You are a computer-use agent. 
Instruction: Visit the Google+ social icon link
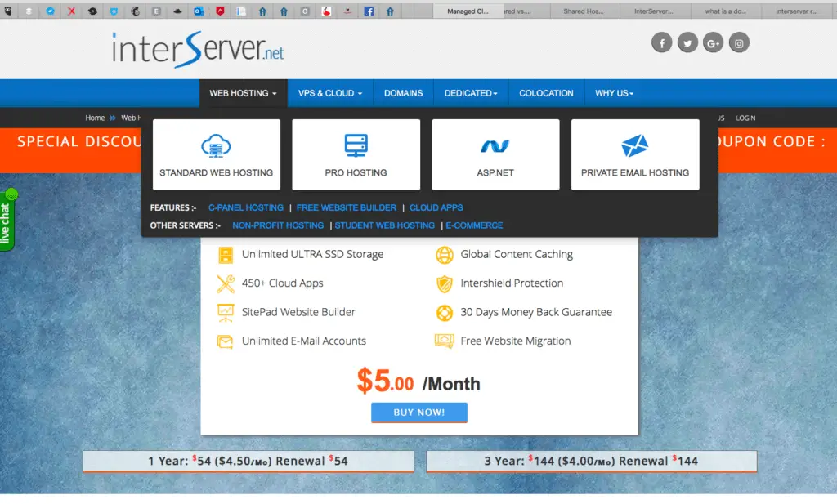[x=713, y=42]
